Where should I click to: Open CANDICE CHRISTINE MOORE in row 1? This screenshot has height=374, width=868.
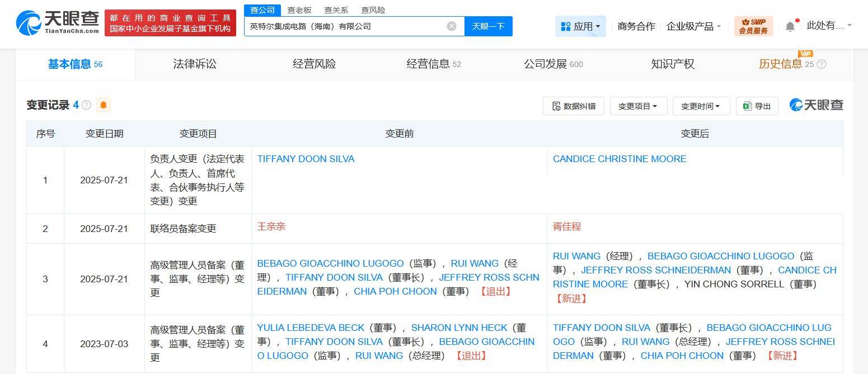pos(620,159)
